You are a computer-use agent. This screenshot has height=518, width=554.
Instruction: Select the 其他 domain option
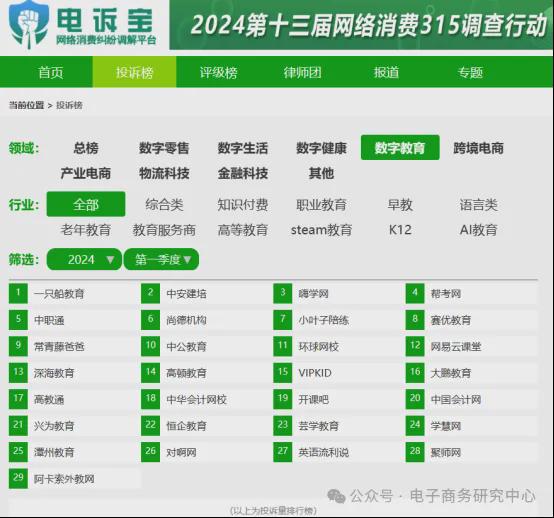point(321,173)
